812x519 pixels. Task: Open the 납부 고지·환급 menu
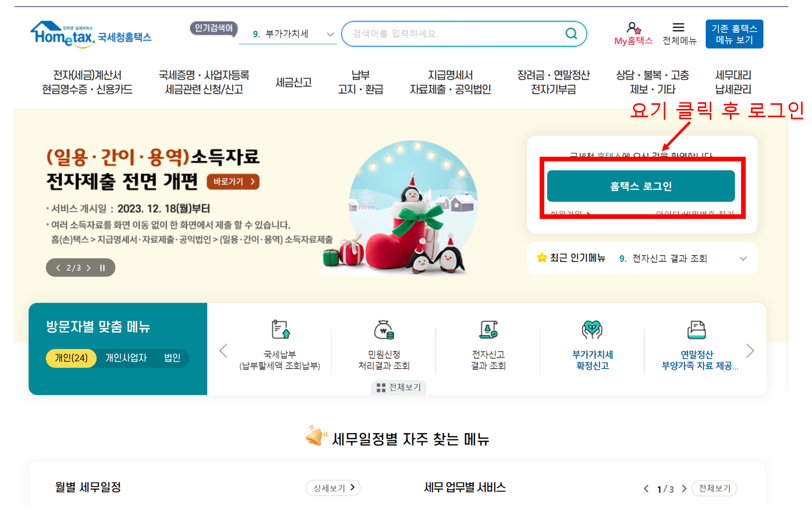(x=360, y=82)
